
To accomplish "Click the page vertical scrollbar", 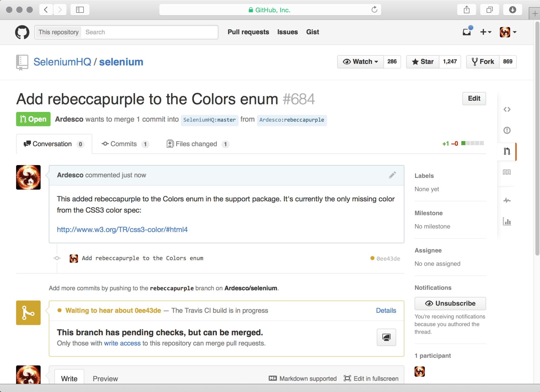I will [537, 139].
